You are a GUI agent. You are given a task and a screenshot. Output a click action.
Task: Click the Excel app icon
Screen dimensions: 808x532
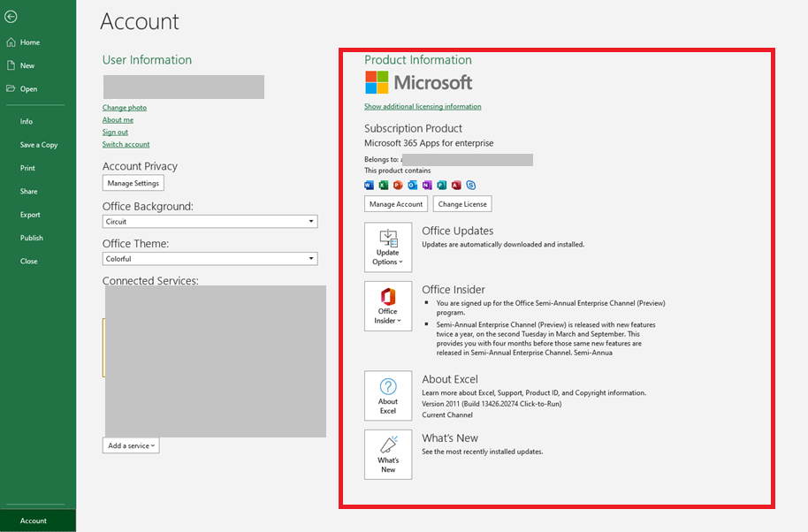(384, 186)
